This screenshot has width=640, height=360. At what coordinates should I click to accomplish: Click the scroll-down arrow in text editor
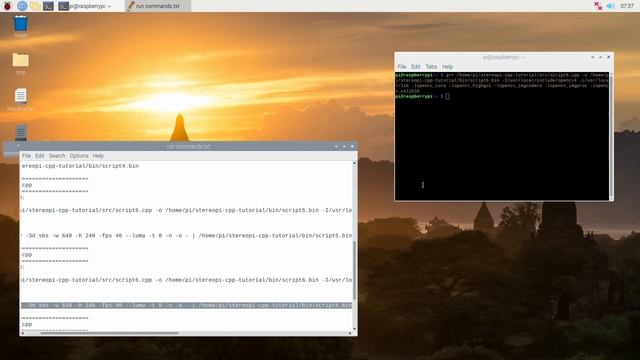pos(354,329)
